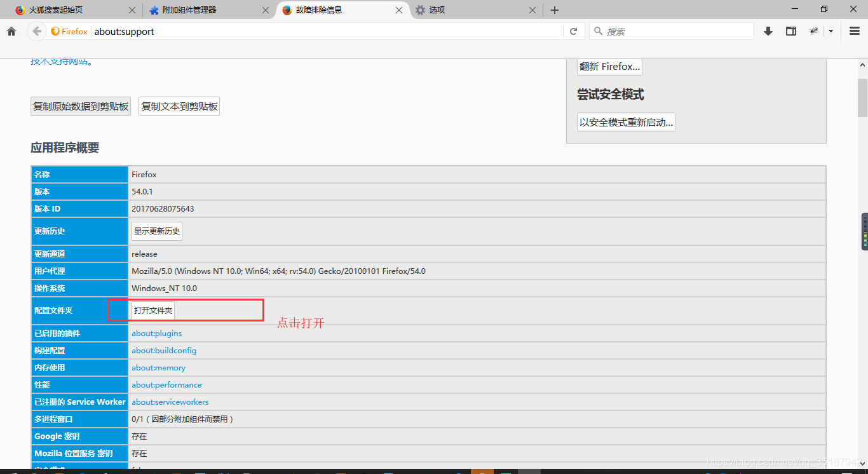Open the about:serviceworkers link

pyautogui.click(x=170, y=402)
